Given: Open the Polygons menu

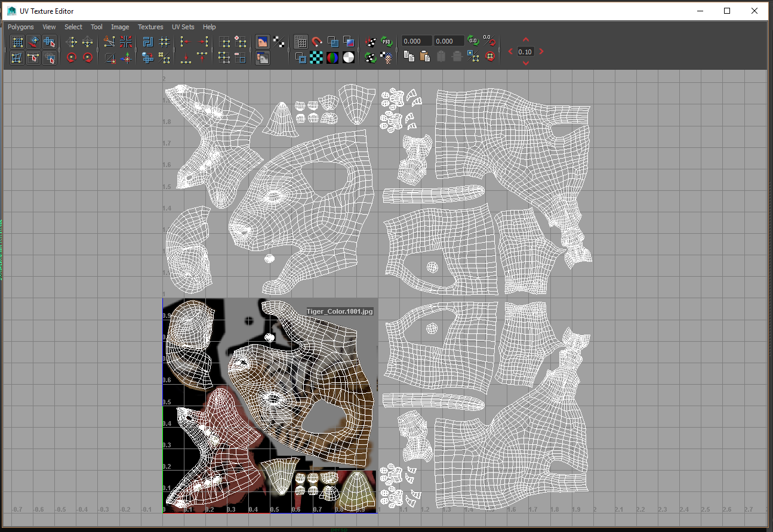Looking at the screenshot, I should pos(20,27).
